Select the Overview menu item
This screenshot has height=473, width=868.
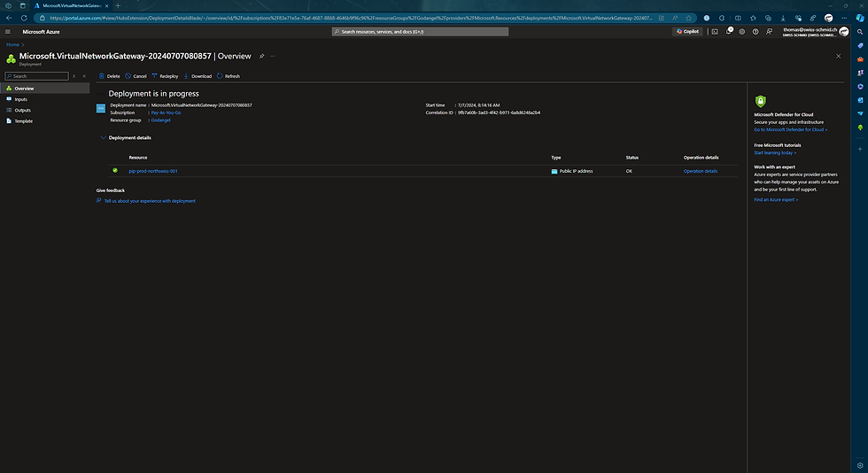click(45, 88)
